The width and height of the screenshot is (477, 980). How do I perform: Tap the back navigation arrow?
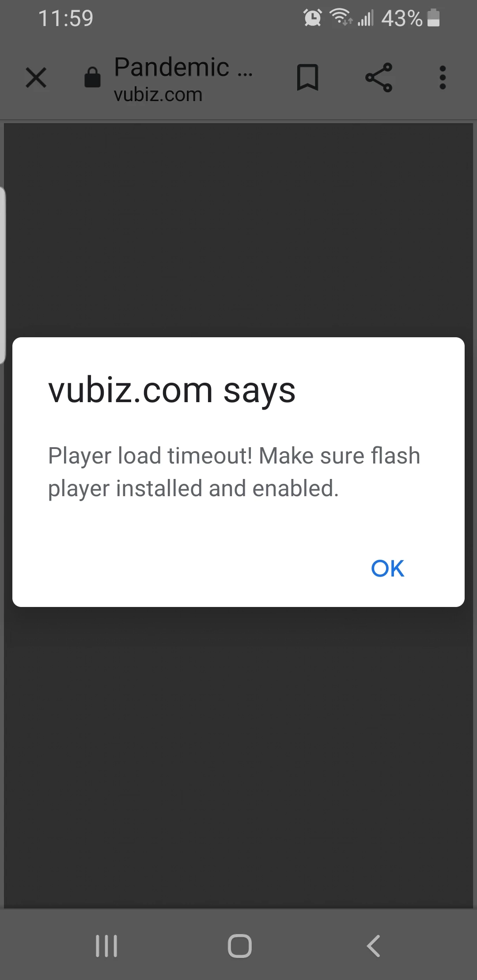373,946
